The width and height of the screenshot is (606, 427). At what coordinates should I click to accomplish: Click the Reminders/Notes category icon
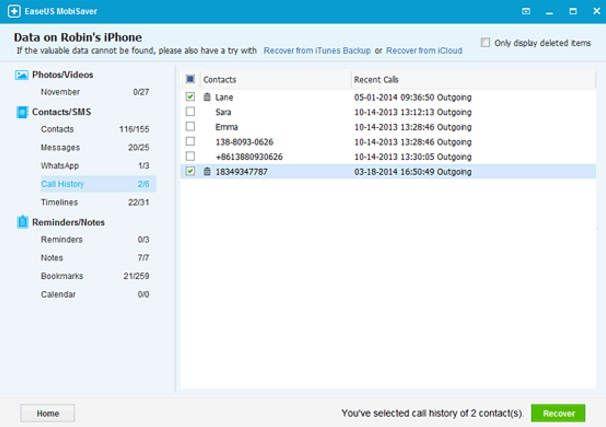coord(22,222)
